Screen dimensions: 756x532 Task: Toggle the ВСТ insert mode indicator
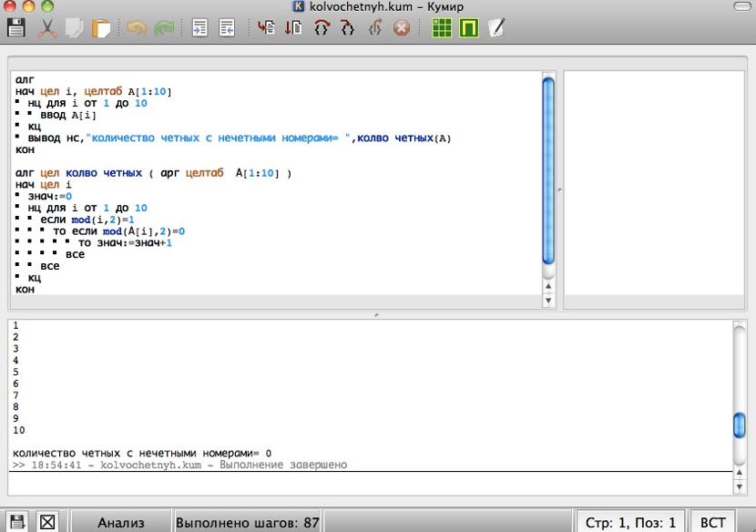(x=713, y=522)
